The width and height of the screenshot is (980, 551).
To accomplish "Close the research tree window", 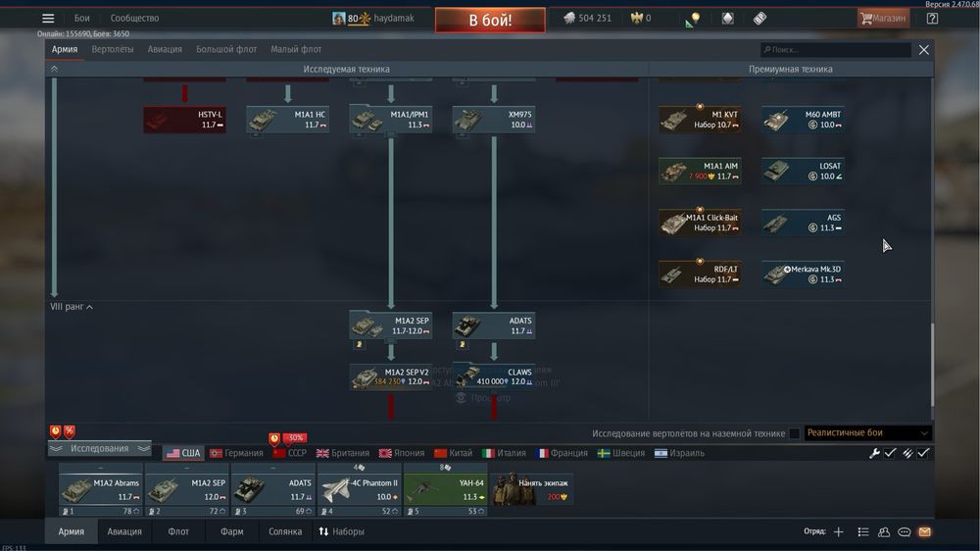I will click(x=924, y=49).
